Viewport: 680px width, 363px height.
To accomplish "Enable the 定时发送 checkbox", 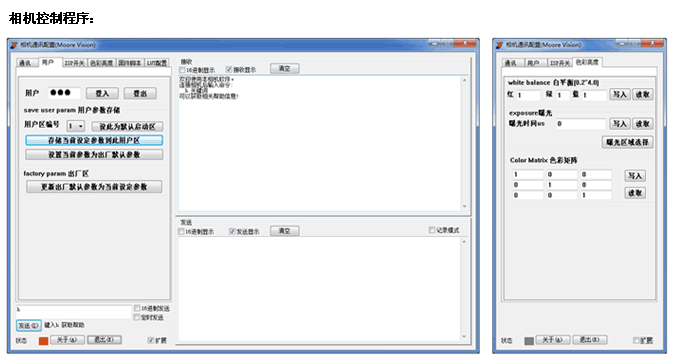I will 137,317.
